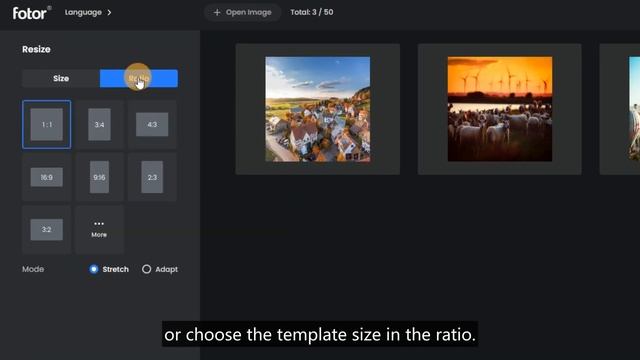Click the Fotor logo
Image resolution: width=640 pixels, height=360 pixels.
(x=32, y=13)
